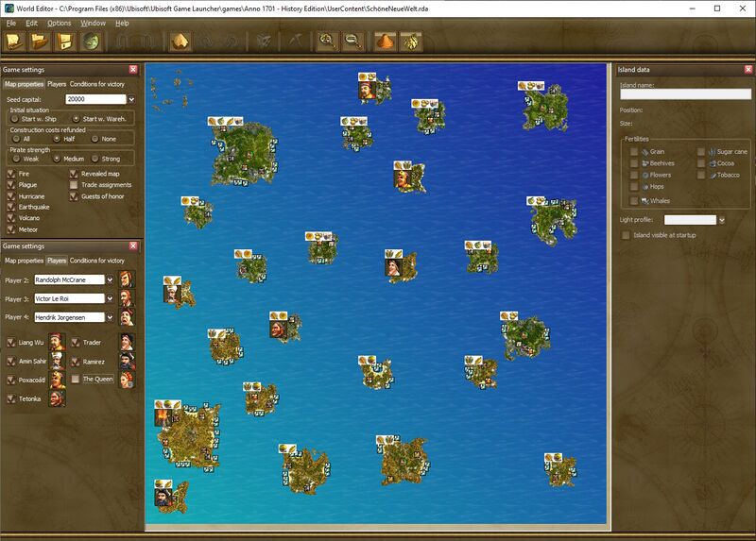
Task: Save the map using floppy disk icon
Action: (x=65, y=42)
